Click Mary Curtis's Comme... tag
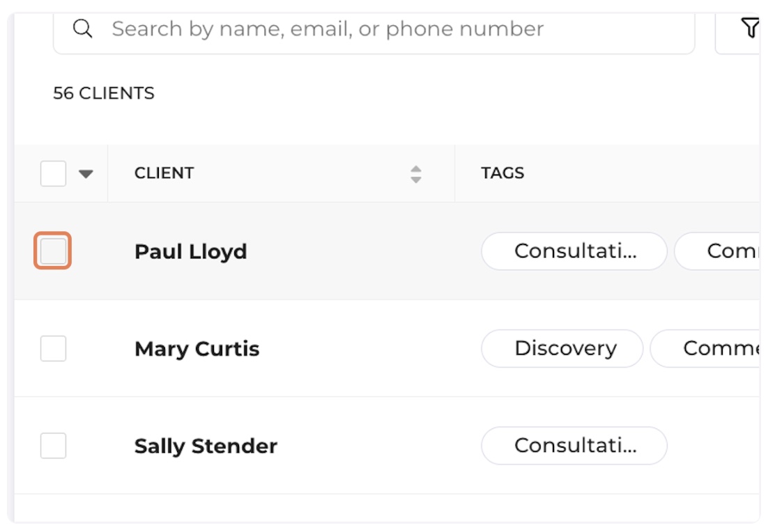Viewport: 775px width, 532px height. click(705, 348)
